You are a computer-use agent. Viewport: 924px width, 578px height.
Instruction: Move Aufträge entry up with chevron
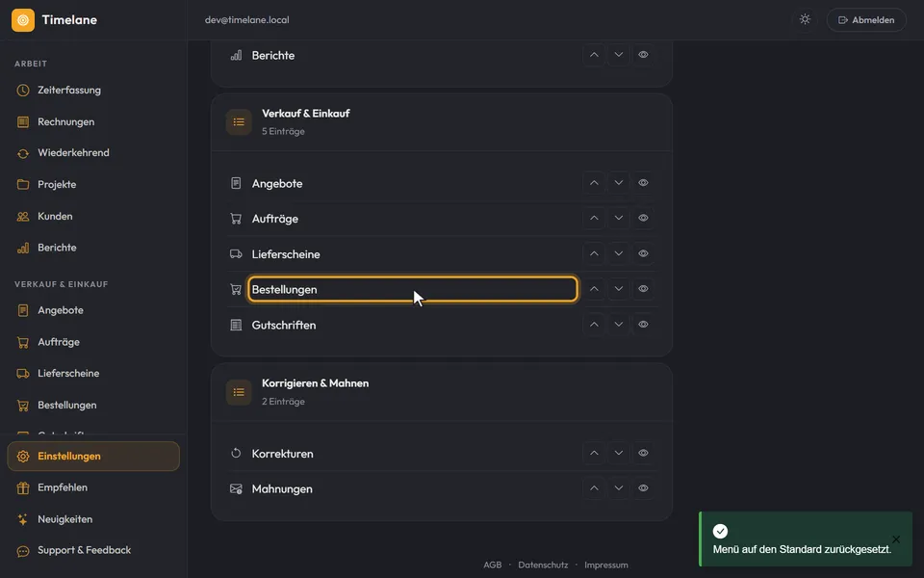[594, 219]
